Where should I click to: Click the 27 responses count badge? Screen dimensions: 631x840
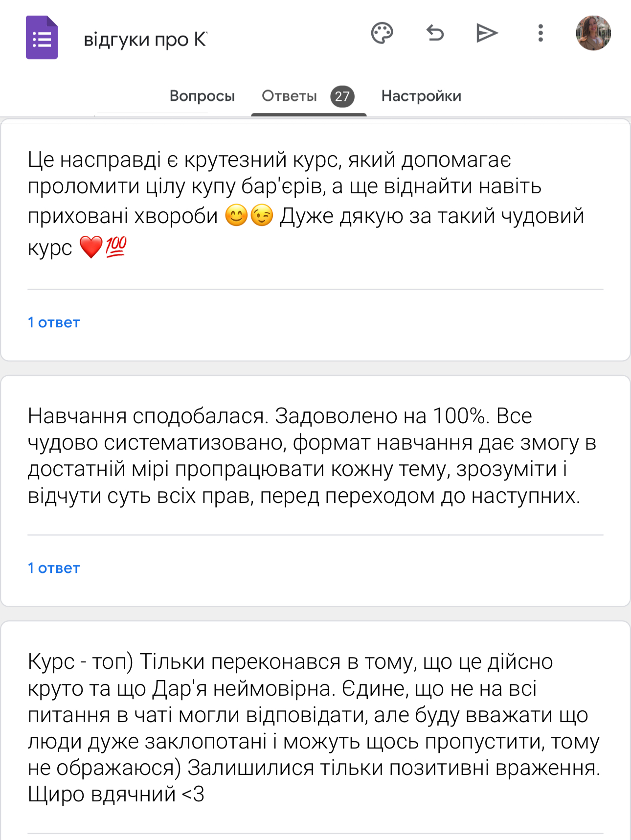(342, 96)
